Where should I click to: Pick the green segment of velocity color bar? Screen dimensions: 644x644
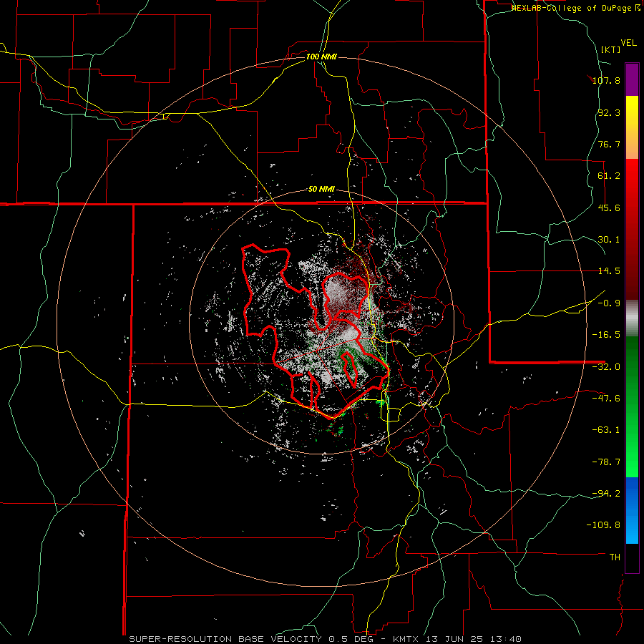[632, 406]
